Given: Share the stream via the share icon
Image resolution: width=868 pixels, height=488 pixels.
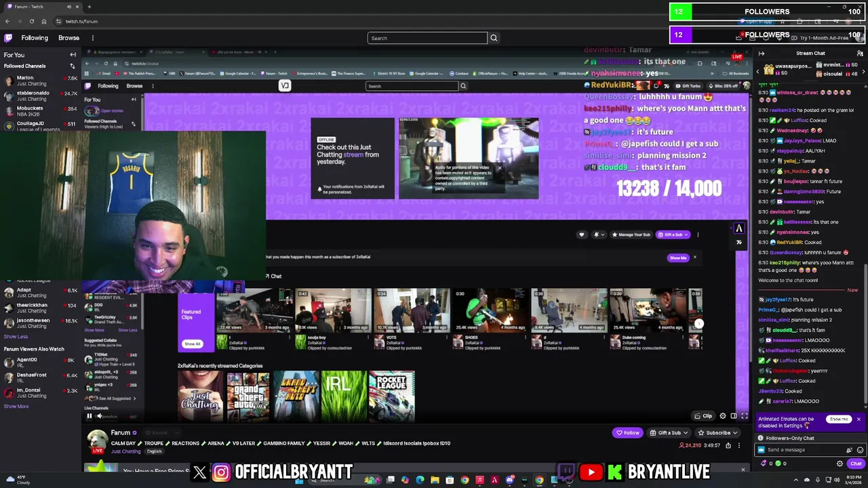Looking at the screenshot, I should [728, 445].
